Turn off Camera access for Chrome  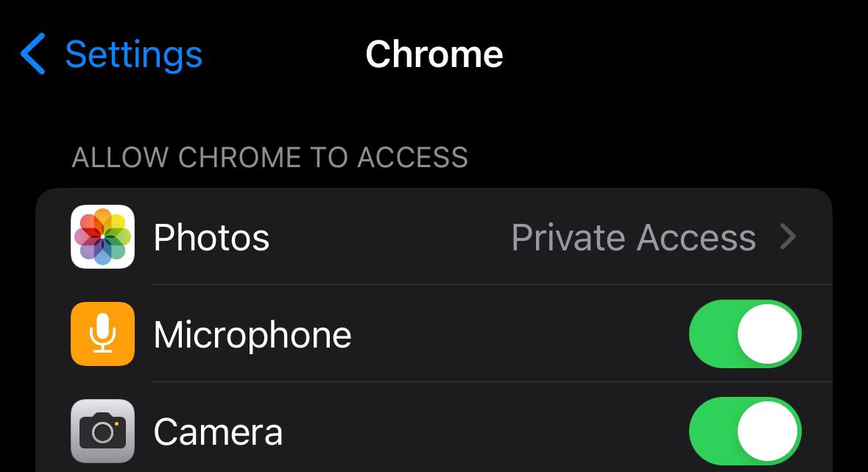745,432
